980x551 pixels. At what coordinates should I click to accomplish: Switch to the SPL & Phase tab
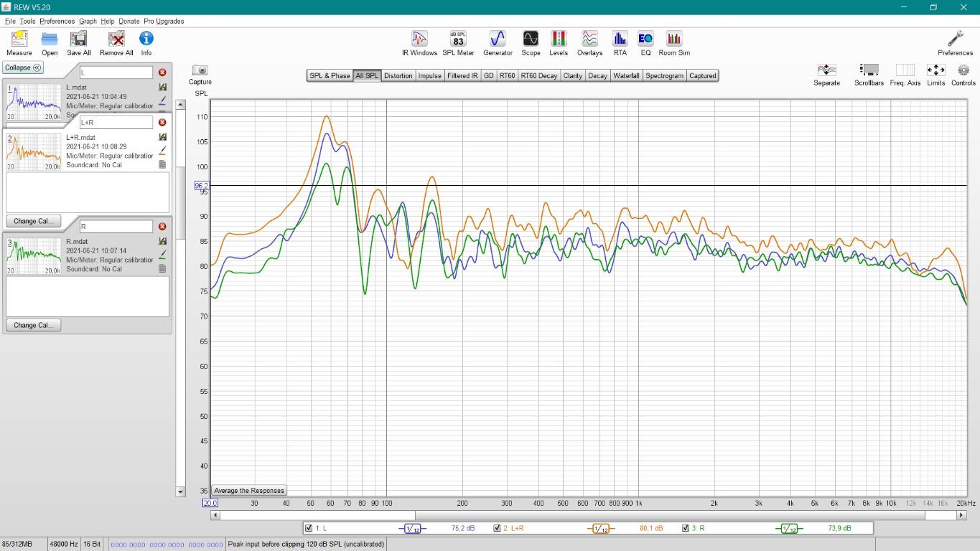[330, 76]
